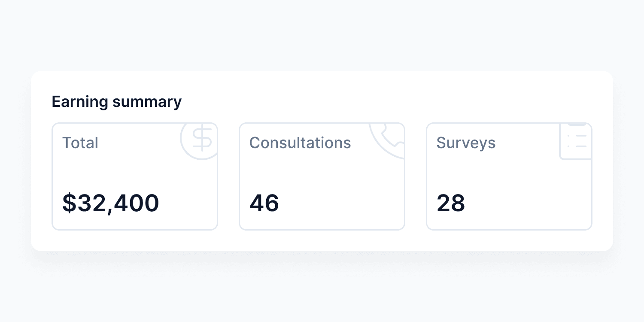The image size is (644, 322).
Task: Click the gap between Consultations and Surveys cards
Action: click(x=416, y=176)
